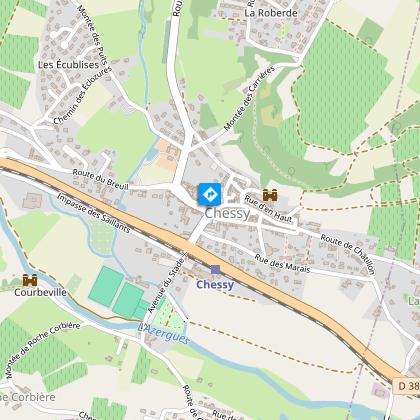This screenshot has width=420, height=420.
Task: Click the D 38 road shield
Action: pyautogui.click(x=406, y=386)
